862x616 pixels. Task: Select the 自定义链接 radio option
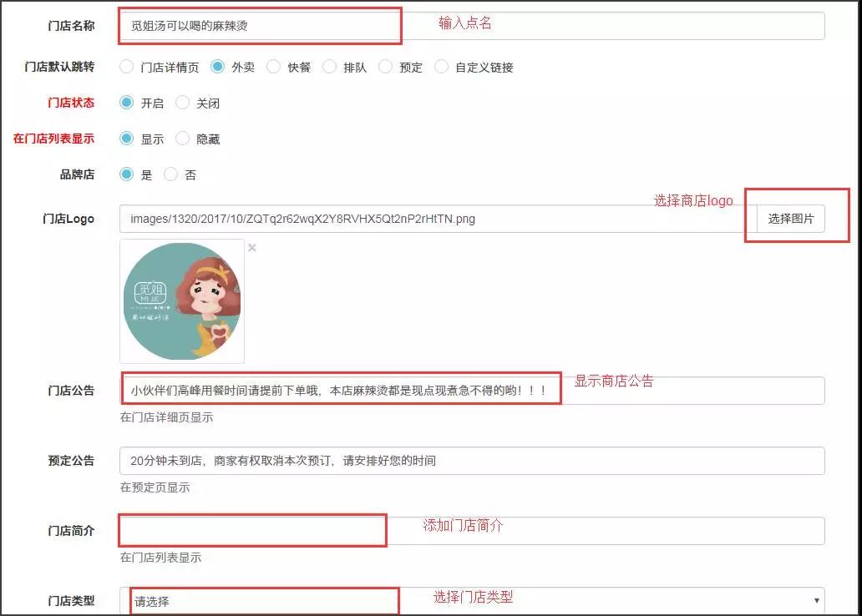[x=442, y=67]
